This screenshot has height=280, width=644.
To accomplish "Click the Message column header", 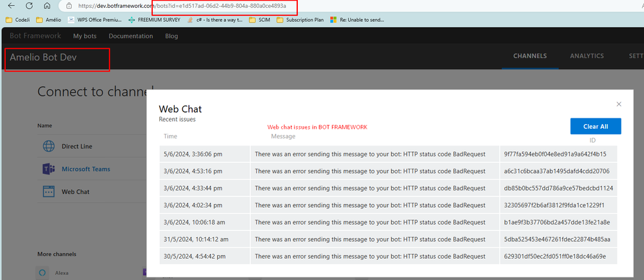I will 283,136.
